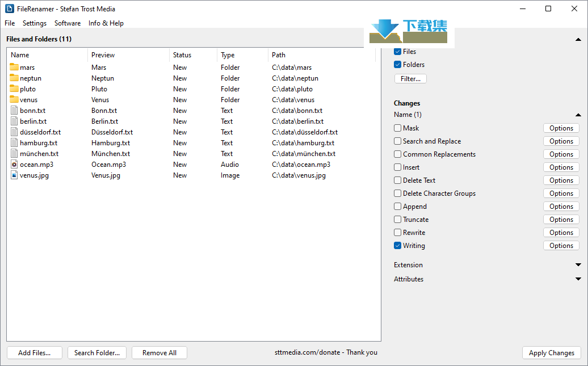This screenshot has height=366, width=588.
Task: Tick the Rewrite checkbox
Action: (397, 233)
